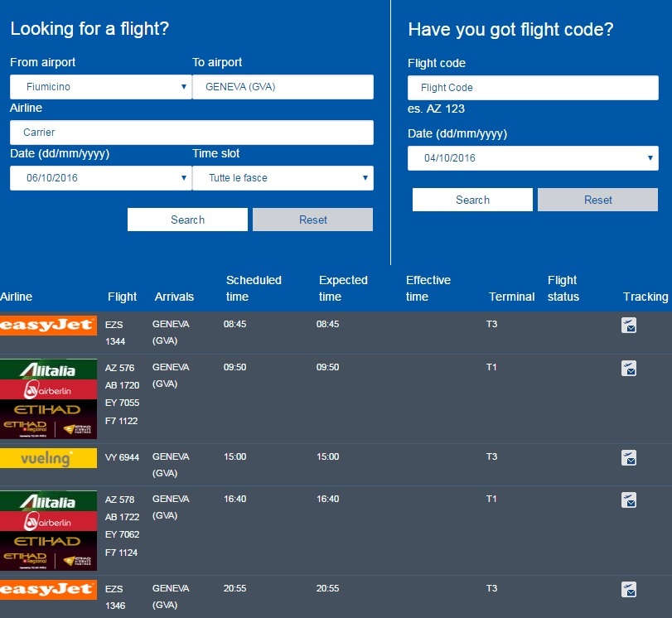Click Search button under flight search form
Viewport: 672px width, 618px height.
click(x=187, y=220)
